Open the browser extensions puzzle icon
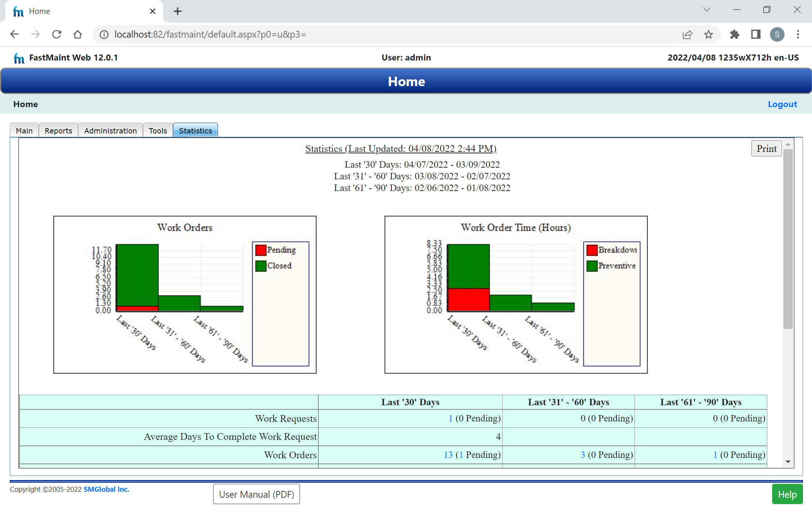The height and width of the screenshot is (515, 812). tap(735, 35)
